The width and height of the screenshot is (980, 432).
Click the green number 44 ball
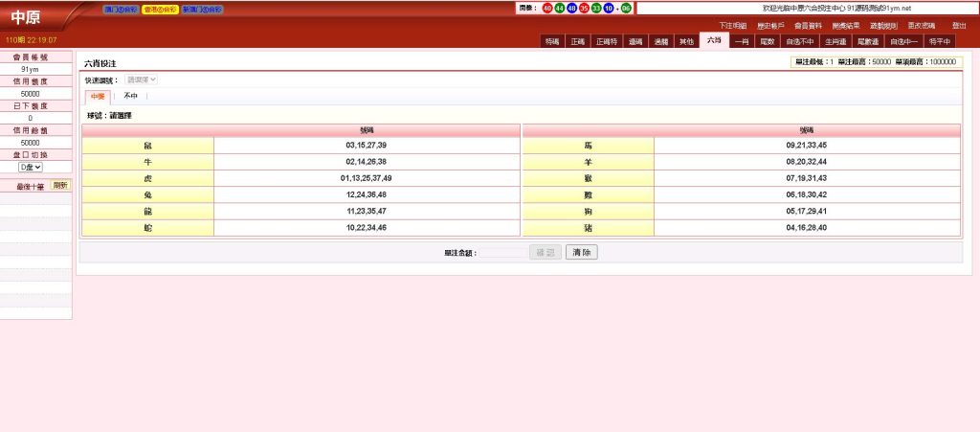coord(560,8)
